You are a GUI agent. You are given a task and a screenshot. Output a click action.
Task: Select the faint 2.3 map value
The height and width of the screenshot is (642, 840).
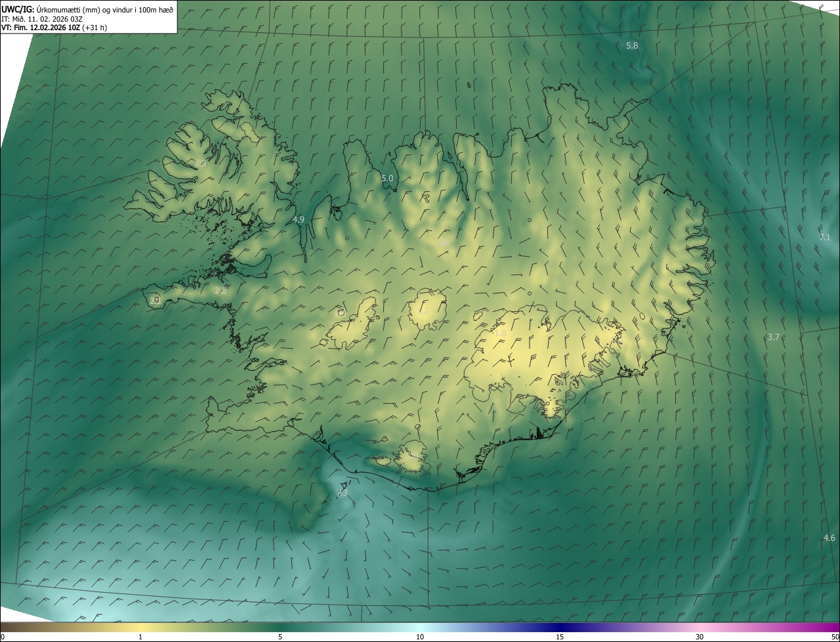tap(201, 163)
